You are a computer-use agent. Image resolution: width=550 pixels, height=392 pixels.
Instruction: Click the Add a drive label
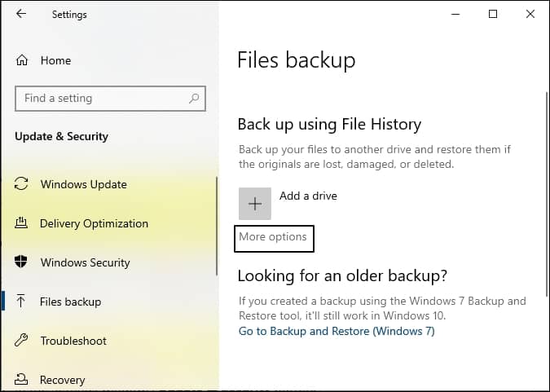(308, 196)
